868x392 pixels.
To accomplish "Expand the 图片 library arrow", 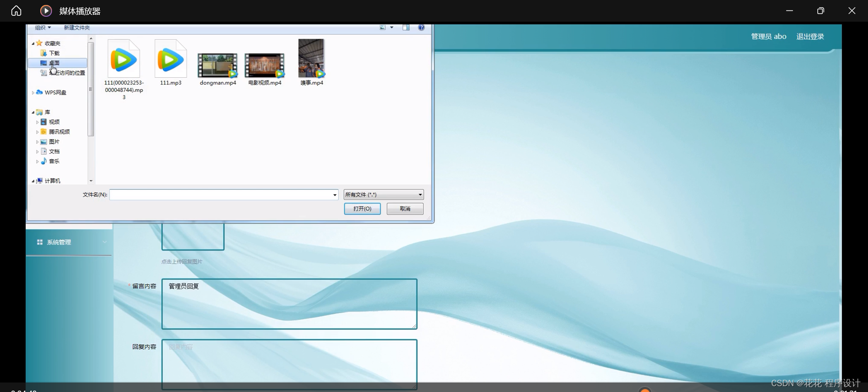I will pyautogui.click(x=37, y=142).
